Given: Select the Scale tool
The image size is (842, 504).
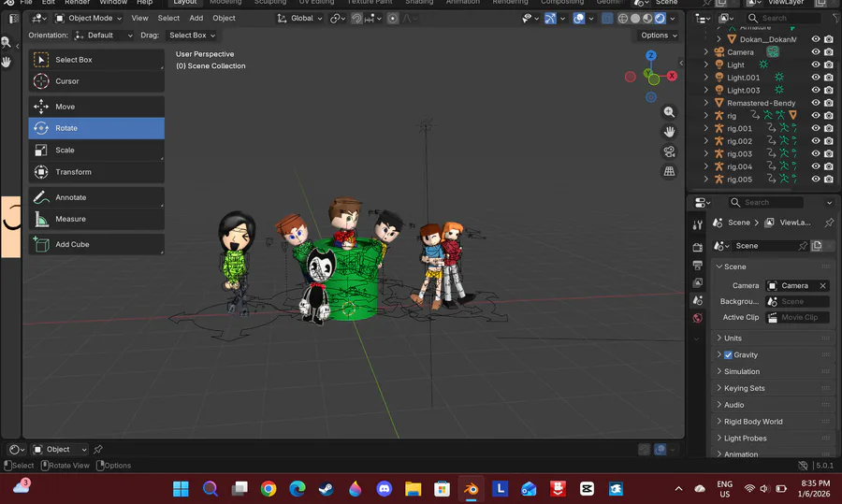Looking at the screenshot, I should coord(96,151).
